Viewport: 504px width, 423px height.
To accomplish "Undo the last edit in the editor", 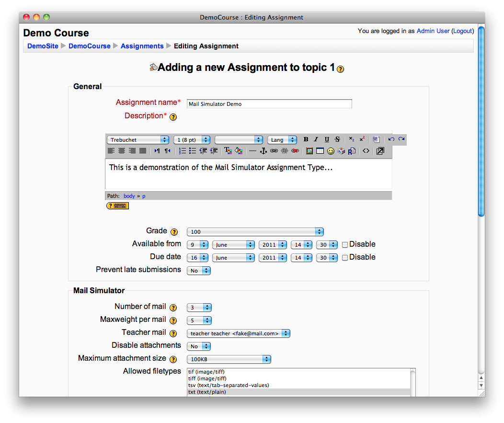I will pos(391,139).
